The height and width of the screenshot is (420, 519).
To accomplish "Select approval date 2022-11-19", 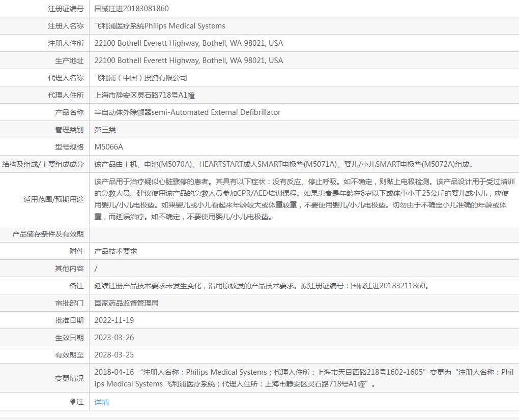I will 114,320.
